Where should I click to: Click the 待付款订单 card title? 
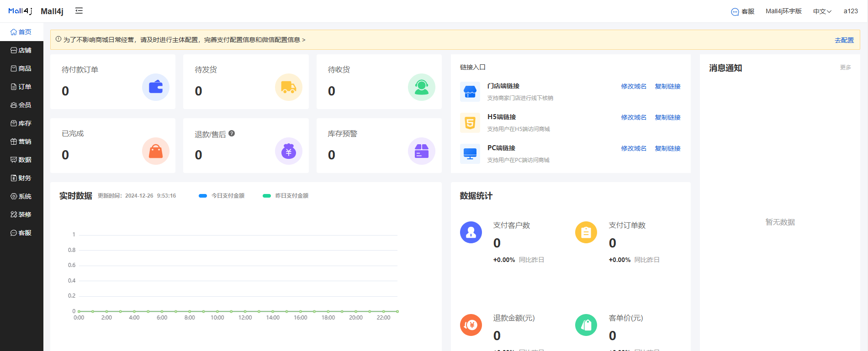(80, 69)
